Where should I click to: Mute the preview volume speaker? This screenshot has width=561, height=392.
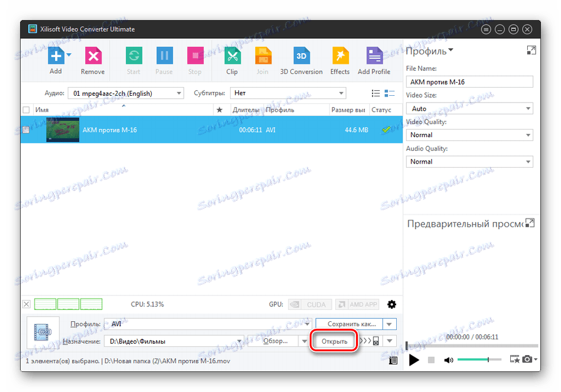(x=448, y=360)
